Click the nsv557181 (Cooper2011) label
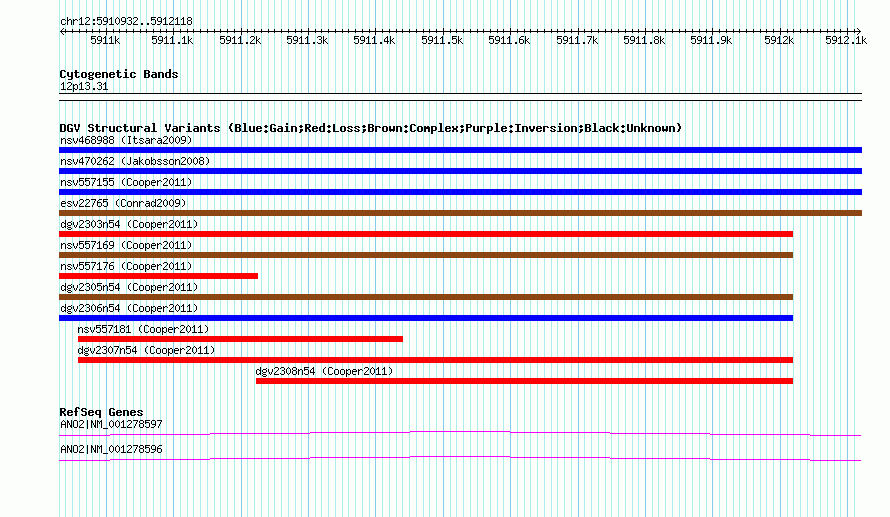This screenshot has height=517, width=890. click(143, 329)
